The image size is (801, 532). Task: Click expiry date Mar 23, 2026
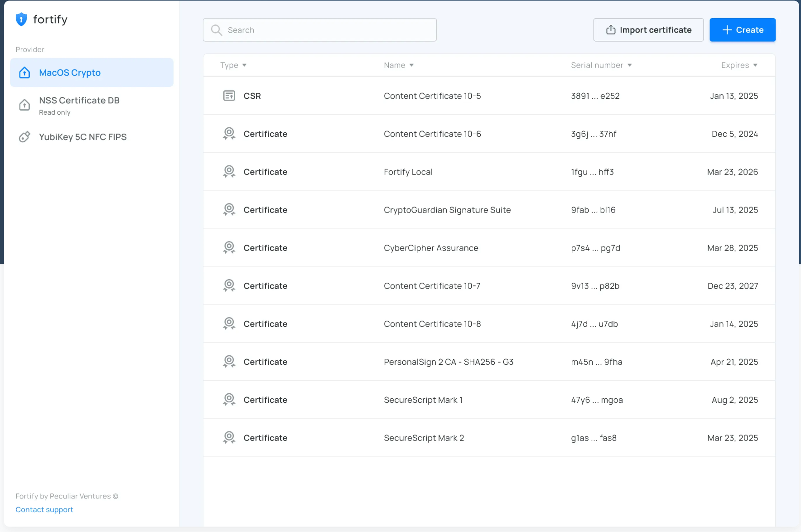pos(733,172)
